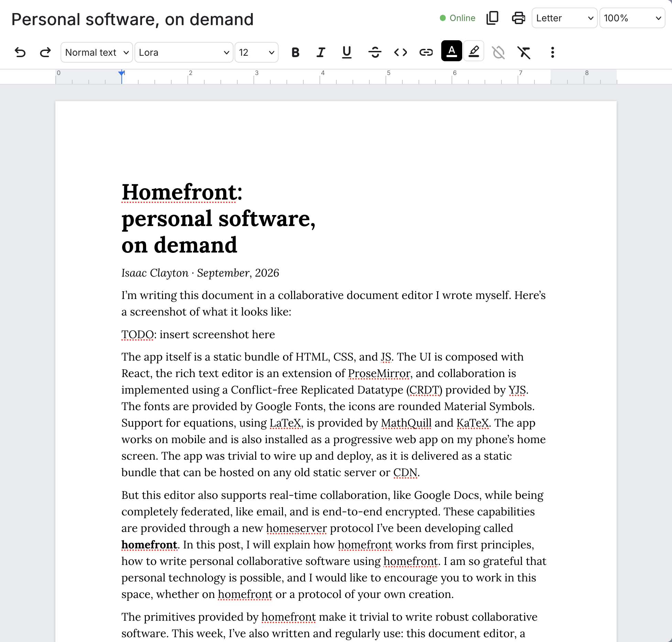Open the Letter page size dropdown

(564, 18)
